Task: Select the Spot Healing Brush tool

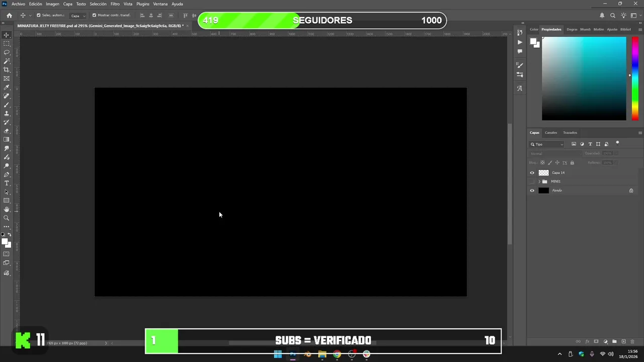Action: pyautogui.click(x=7, y=96)
